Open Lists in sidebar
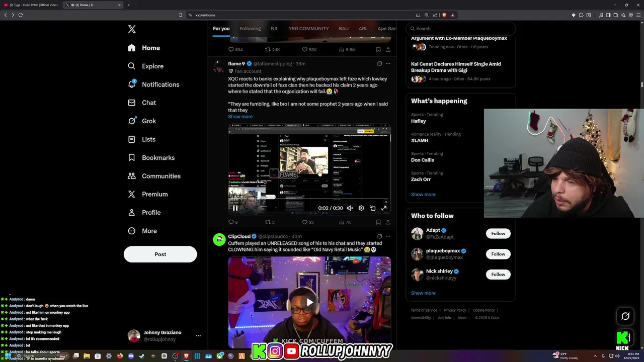This screenshot has width=644, height=362. click(x=141, y=139)
